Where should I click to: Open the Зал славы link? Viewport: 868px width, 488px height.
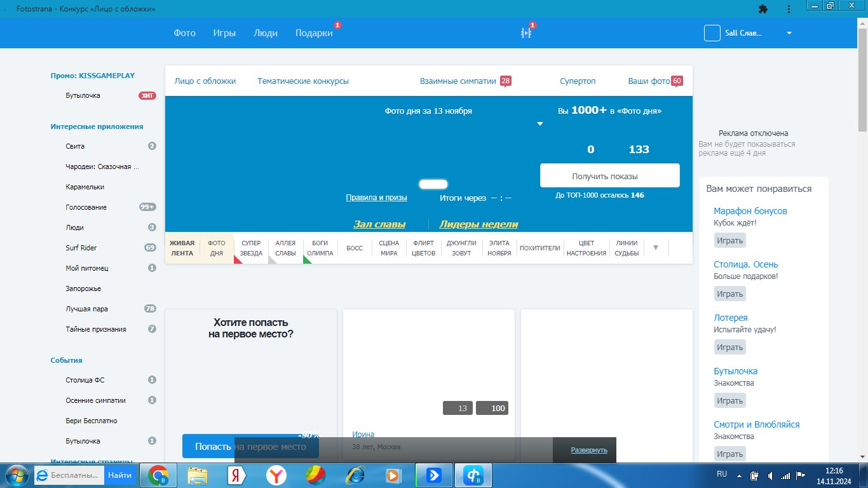pyautogui.click(x=379, y=224)
